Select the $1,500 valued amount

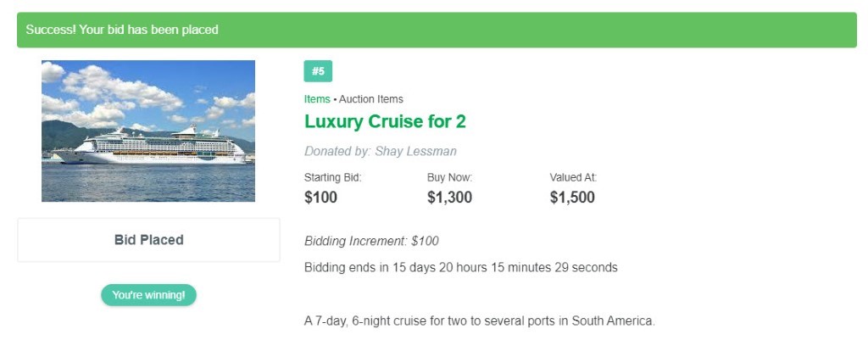(x=572, y=198)
